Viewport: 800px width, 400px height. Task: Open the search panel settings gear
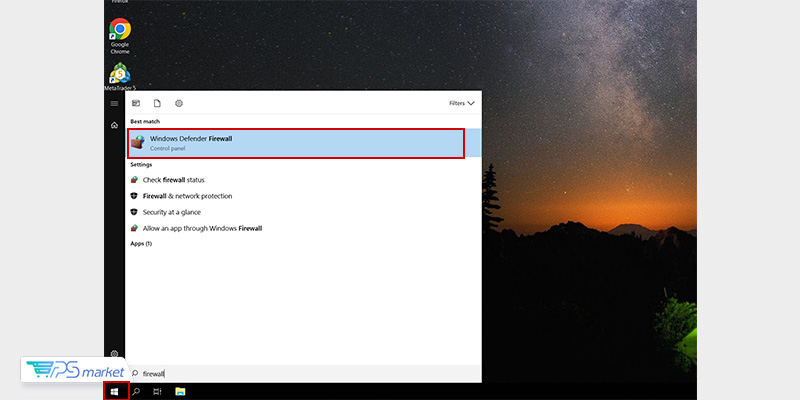[x=114, y=354]
